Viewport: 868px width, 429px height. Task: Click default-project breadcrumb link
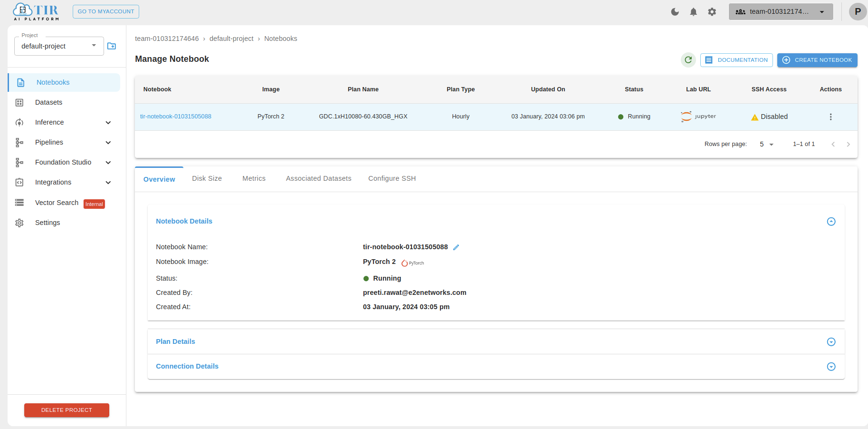click(x=231, y=39)
